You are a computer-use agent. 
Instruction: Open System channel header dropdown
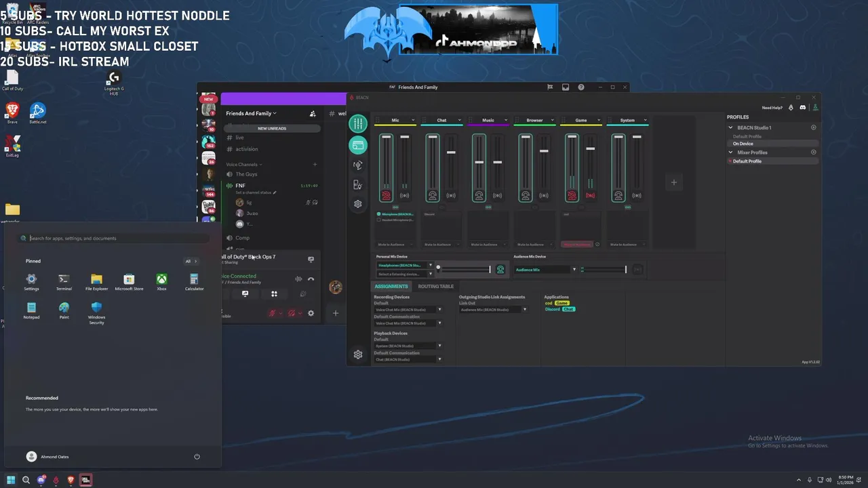[x=645, y=120]
